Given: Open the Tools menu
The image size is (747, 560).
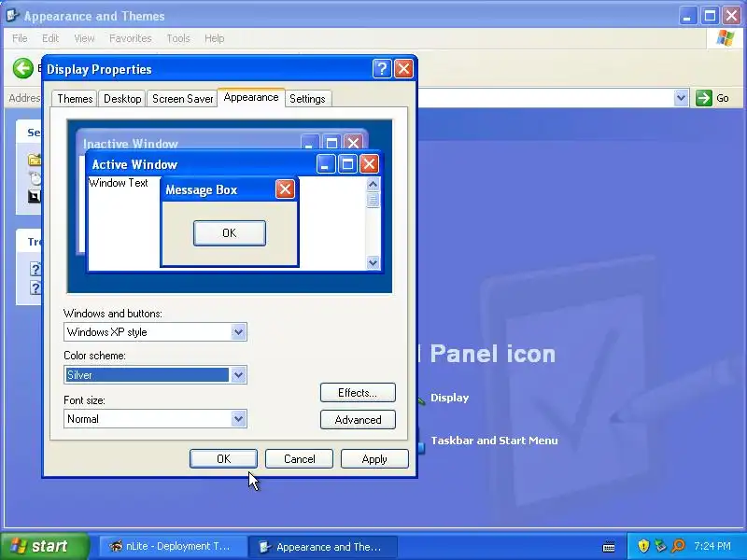Looking at the screenshot, I should coord(178,38).
